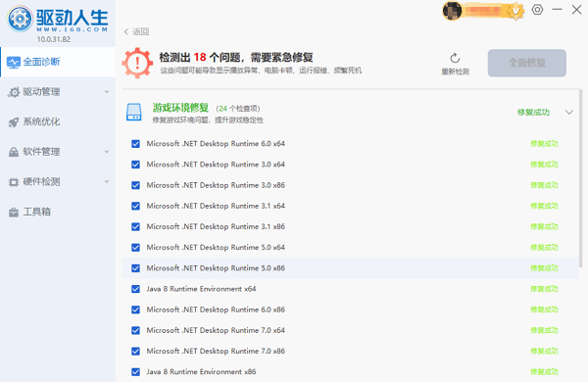588x382 pixels.
Task: Uncheck .NET Desktop Runtime 3.0 x64
Action: click(x=136, y=165)
